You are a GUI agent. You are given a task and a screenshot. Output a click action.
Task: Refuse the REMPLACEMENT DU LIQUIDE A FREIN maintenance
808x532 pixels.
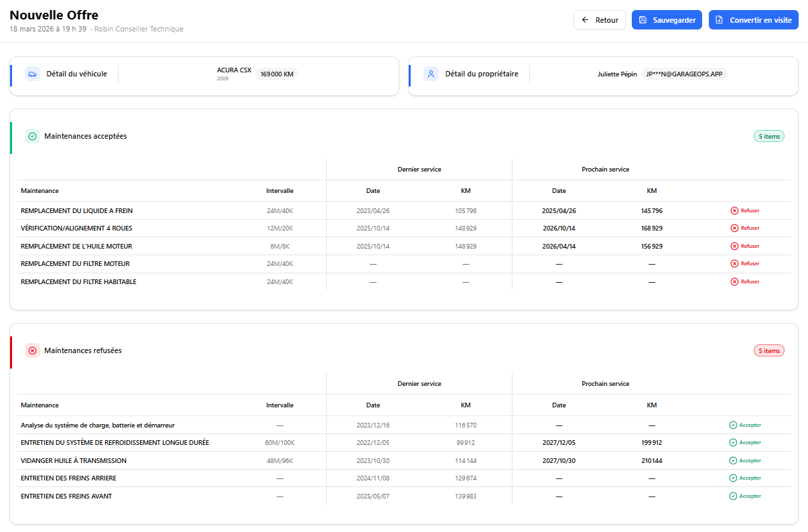point(745,210)
